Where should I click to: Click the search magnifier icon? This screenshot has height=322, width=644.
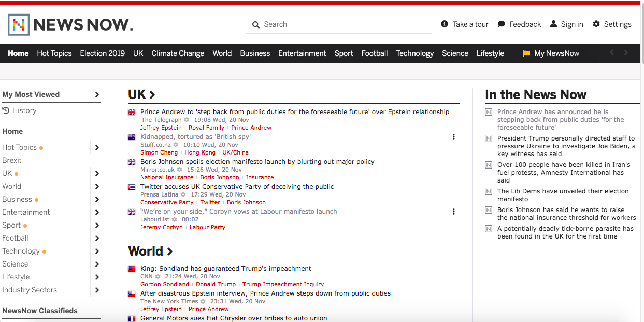click(255, 24)
